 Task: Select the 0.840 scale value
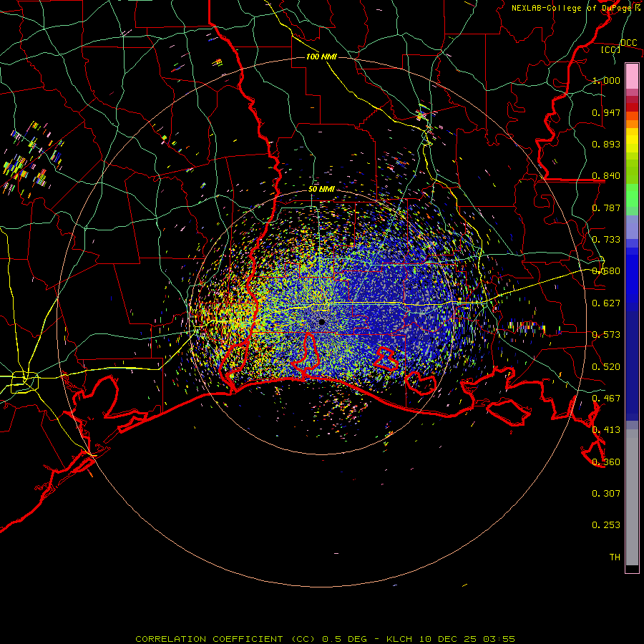[606, 176]
